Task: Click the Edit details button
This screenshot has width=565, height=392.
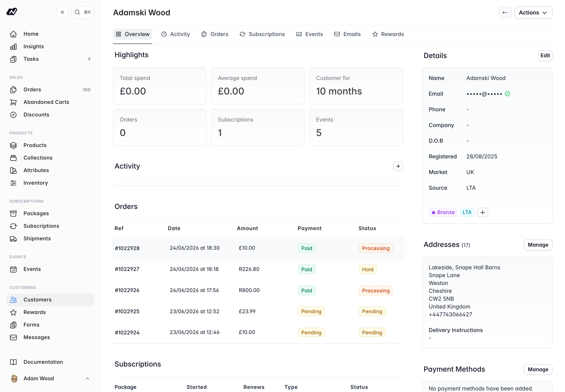Action: pos(545,56)
